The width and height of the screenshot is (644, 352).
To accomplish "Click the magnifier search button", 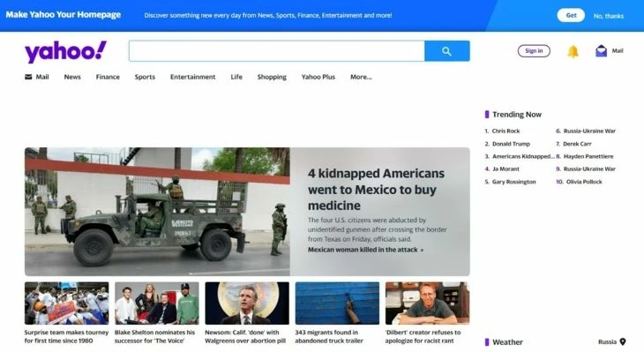I will tap(447, 51).
